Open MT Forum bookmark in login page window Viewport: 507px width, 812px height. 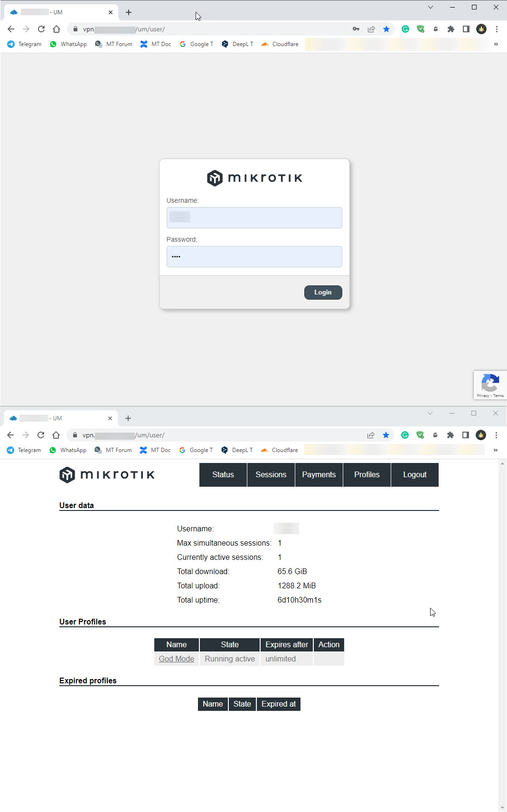click(113, 44)
